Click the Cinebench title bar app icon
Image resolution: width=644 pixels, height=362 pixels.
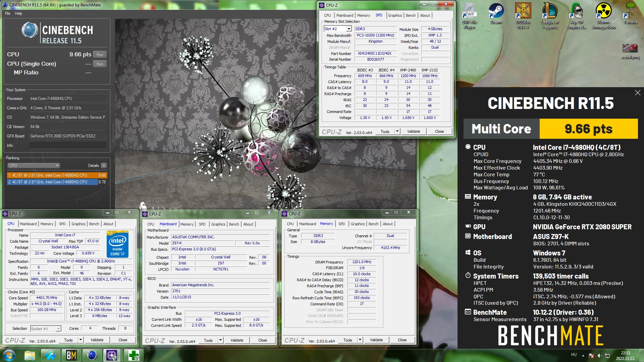5,5
